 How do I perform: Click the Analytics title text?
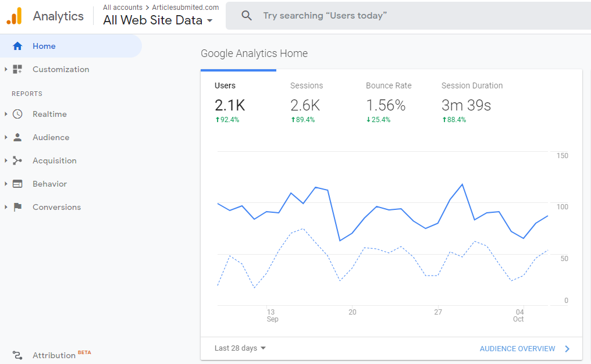[58, 16]
